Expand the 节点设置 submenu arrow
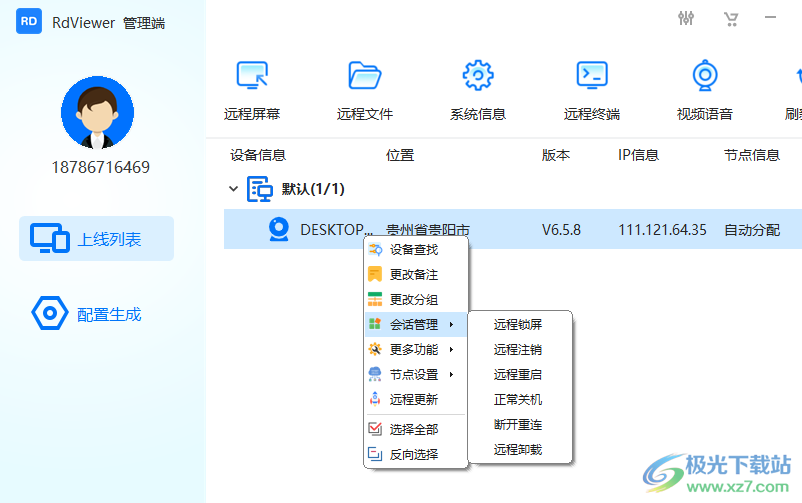 pos(451,375)
